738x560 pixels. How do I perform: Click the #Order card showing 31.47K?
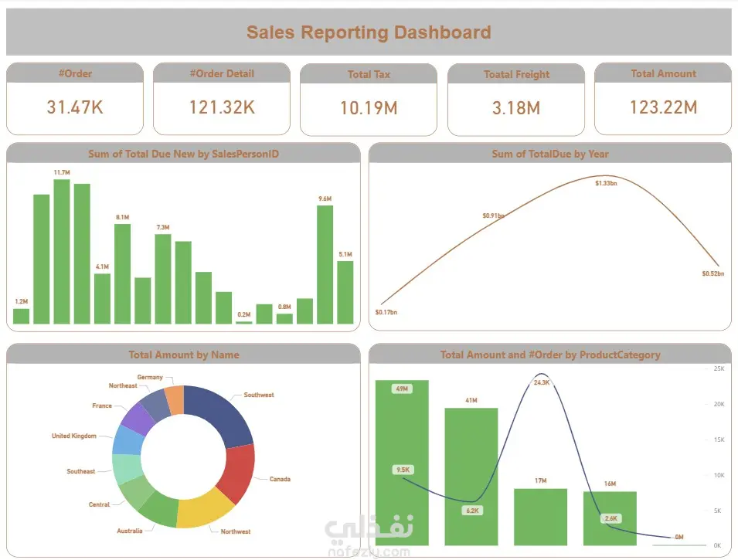pyautogui.click(x=75, y=99)
